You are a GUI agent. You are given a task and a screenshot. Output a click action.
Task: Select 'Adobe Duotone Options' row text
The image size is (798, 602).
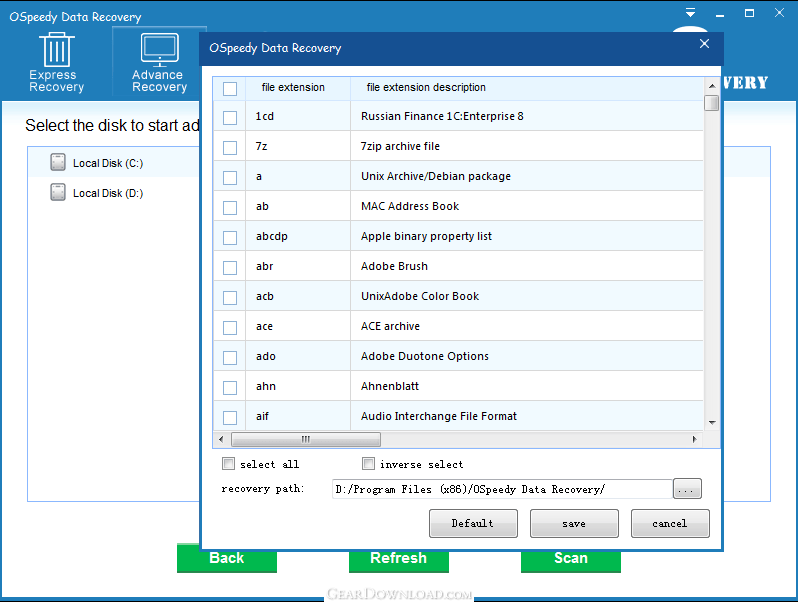424,357
